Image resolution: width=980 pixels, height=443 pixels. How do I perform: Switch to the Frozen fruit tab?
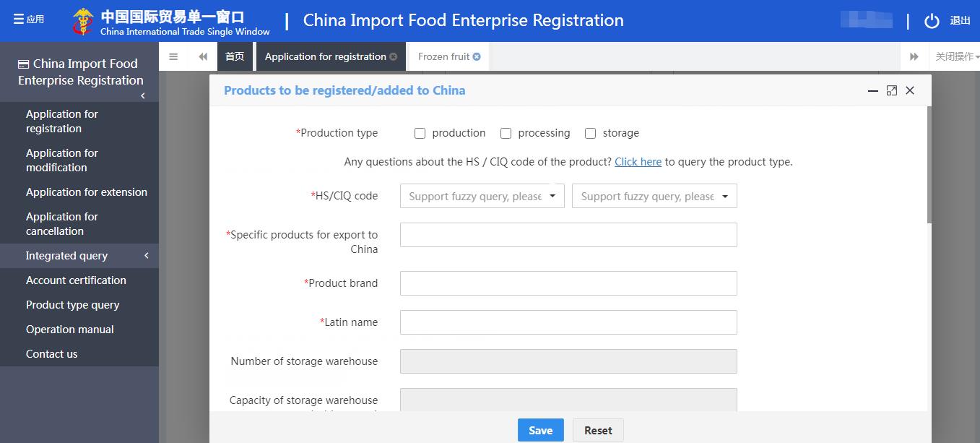pos(443,56)
